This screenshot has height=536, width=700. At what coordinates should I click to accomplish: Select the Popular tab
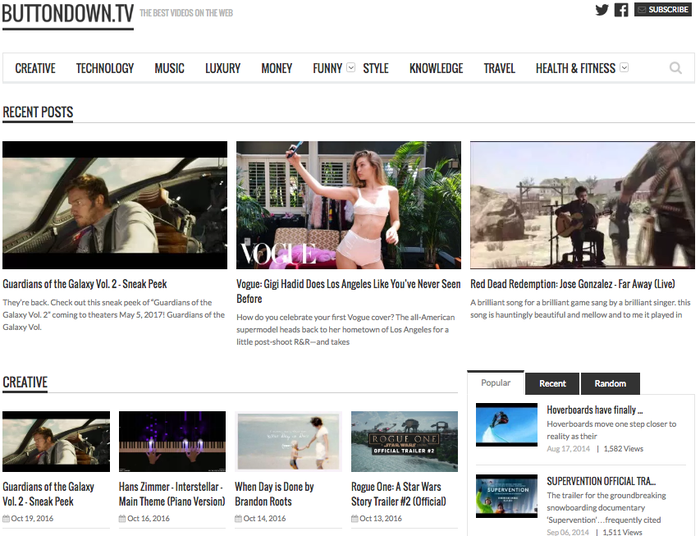click(x=495, y=382)
